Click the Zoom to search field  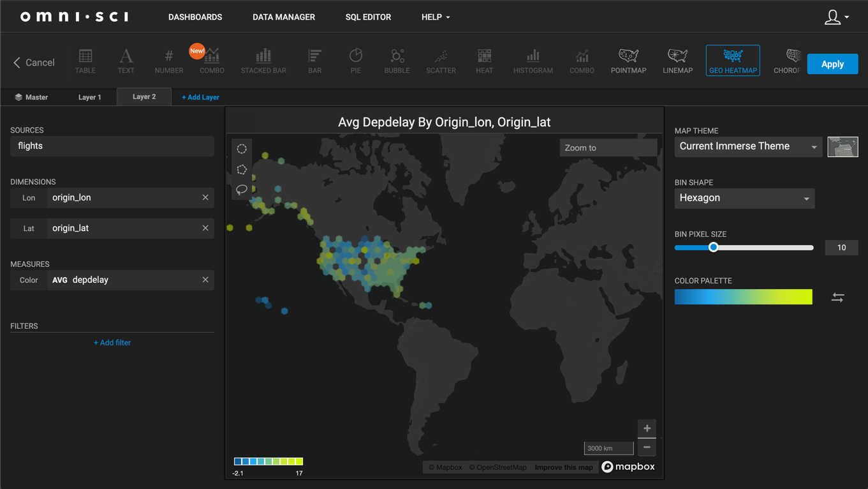tap(608, 147)
